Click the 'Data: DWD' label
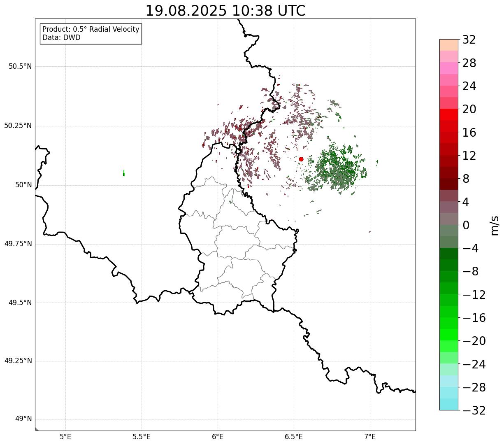Viewport: 504px width, 445px height. (x=61, y=38)
